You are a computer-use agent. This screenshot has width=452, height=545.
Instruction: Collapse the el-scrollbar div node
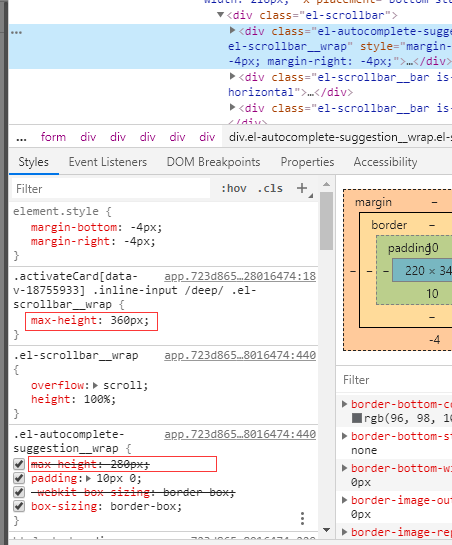pyautogui.click(x=220, y=15)
